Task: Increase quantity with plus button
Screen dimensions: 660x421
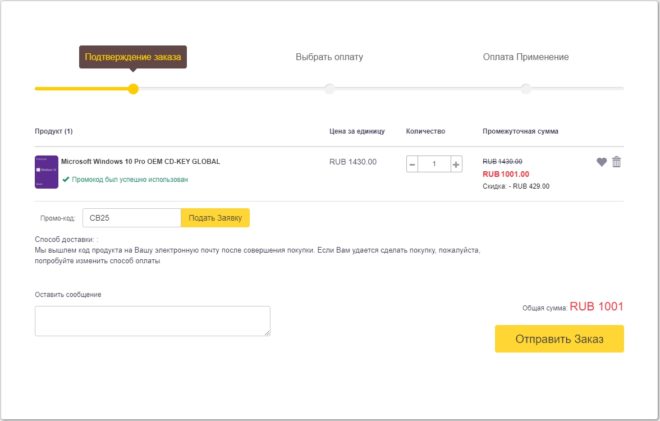Action: point(456,164)
